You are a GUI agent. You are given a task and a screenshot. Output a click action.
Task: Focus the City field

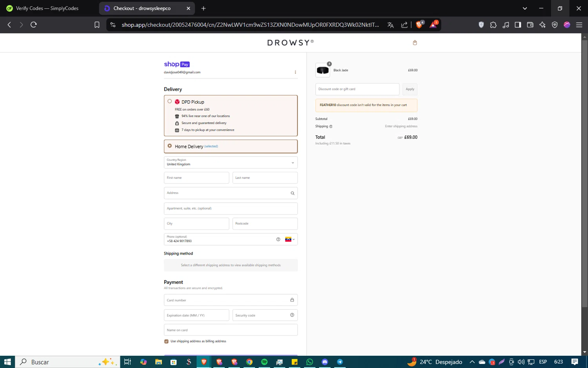click(x=196, y=224)
